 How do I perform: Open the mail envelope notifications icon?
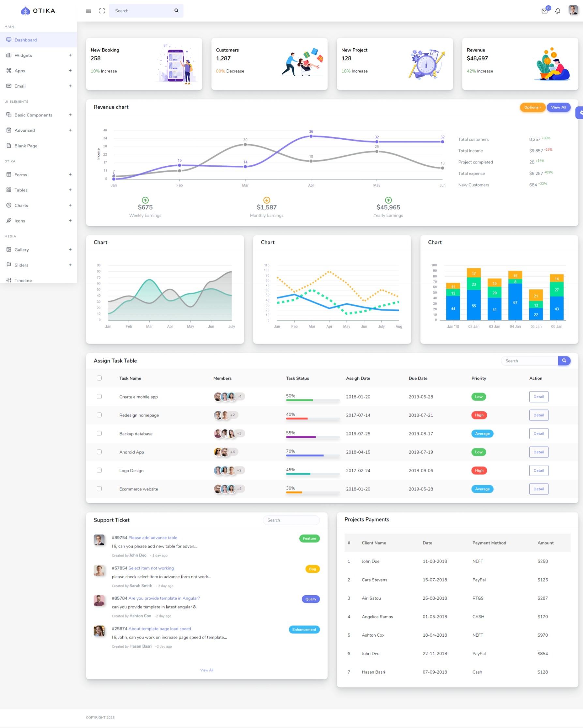(545, 11)
